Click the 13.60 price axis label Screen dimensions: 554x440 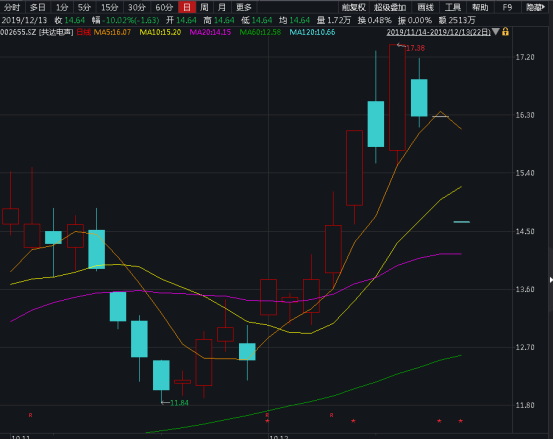pos(525,289)
